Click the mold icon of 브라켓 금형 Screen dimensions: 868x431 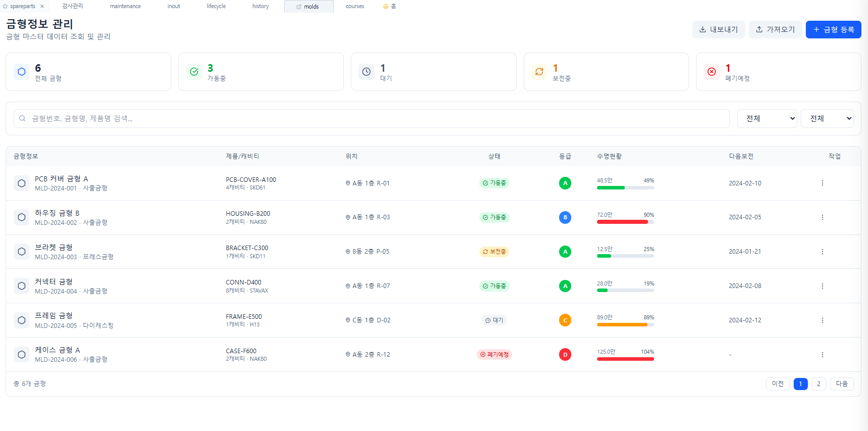(x=21, y=252)
